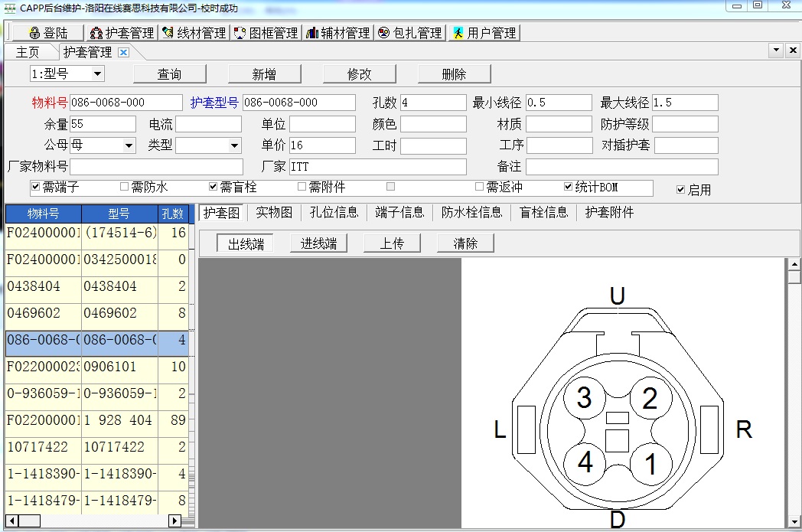This screenshot has width=802, height=532.
Task: Switch to the 端子信息 tab
Action: 399,212
